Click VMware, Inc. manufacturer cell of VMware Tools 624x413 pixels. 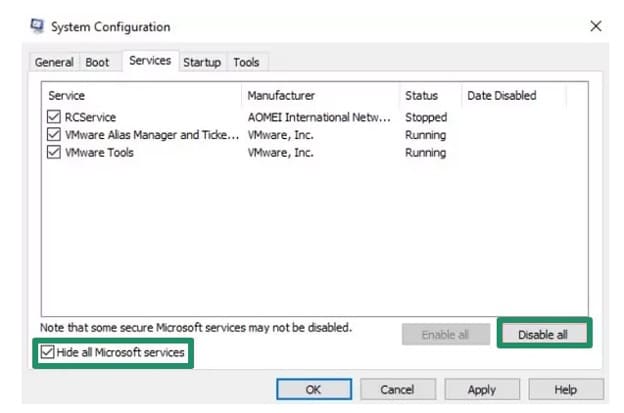[281, 153]
